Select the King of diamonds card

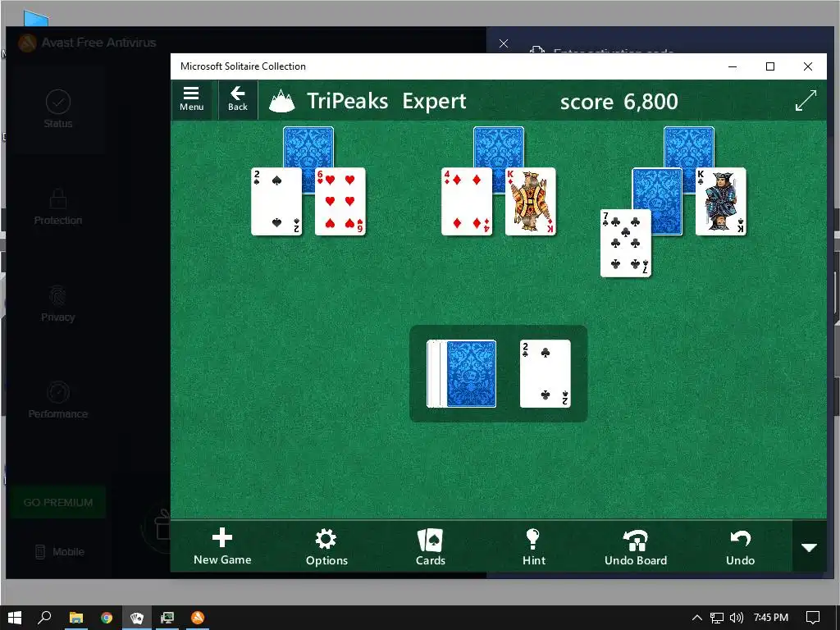click(x=531, y=202)
